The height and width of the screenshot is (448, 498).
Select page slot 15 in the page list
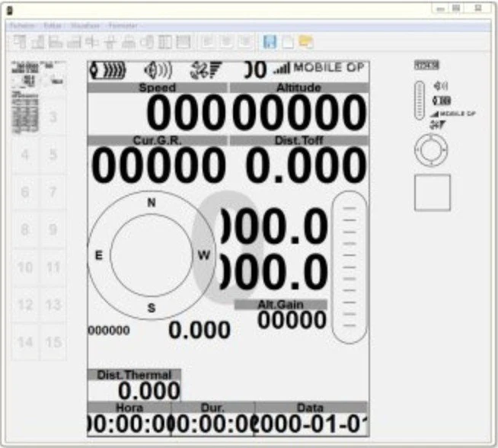53,342
